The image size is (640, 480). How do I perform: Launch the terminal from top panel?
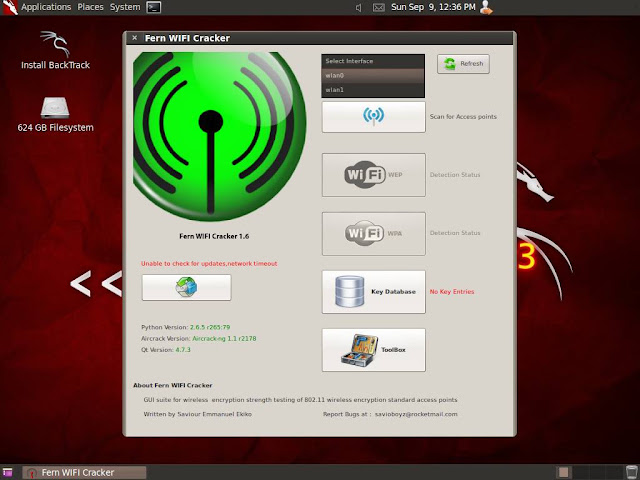tap(154, 7)
